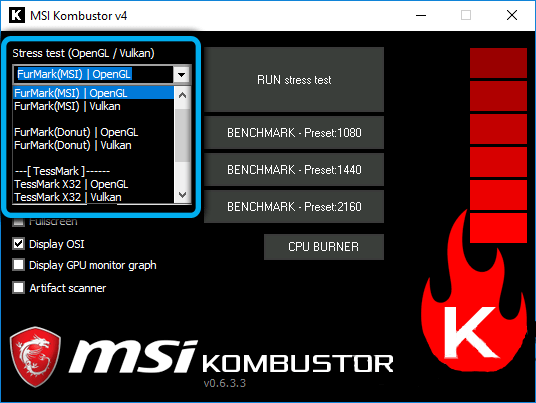The width and height of the screenshot is (536, 403).
Task: Select TessMark X32 | OpenGL option
Action: 93,184
